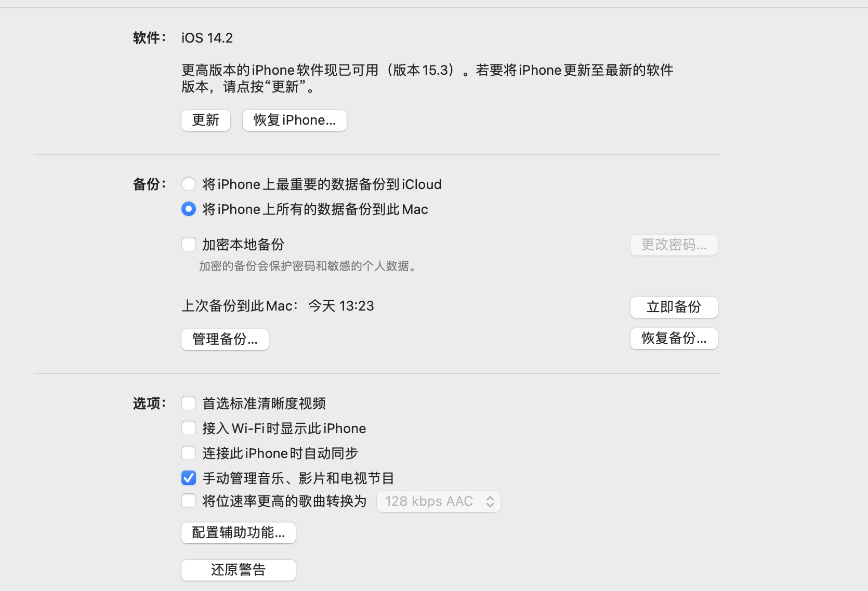Screen dimensions: 868x591
Task: Open the 管理备份... dialog
Action: [x=225, y=340]
